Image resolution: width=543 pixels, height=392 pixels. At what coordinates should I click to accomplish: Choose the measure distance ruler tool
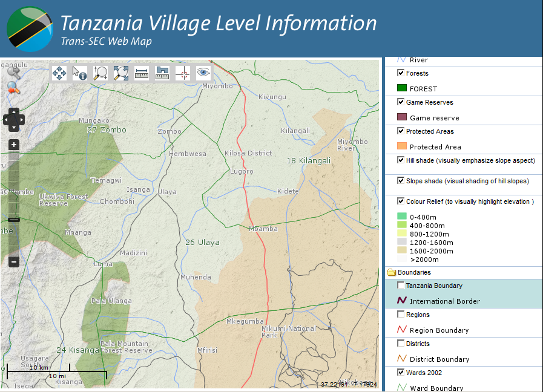(142, 73)
